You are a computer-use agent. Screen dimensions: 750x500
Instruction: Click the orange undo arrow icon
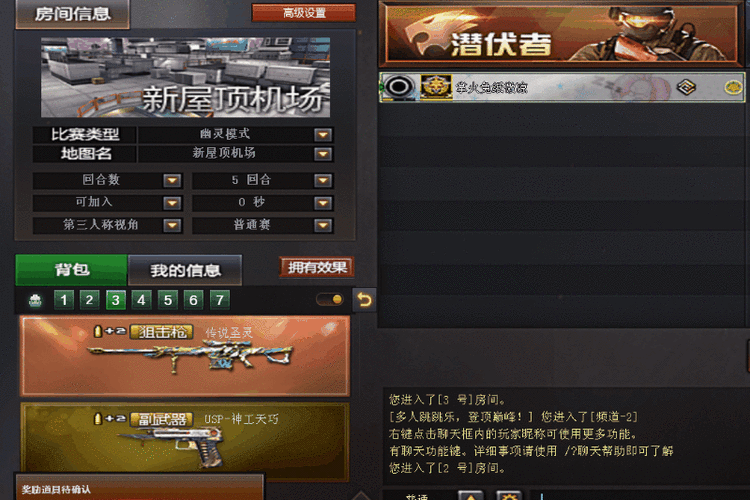[x=364, y=300]
